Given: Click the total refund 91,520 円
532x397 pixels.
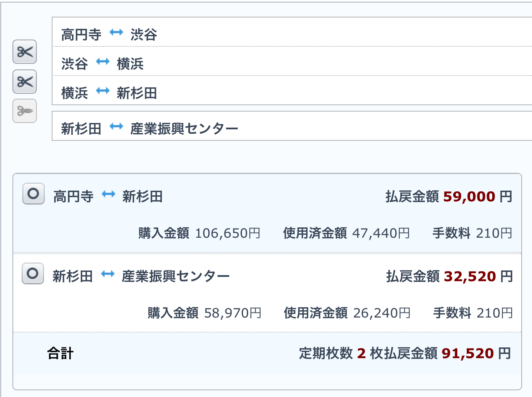Looking at the screenshot, I should [476, 353].
